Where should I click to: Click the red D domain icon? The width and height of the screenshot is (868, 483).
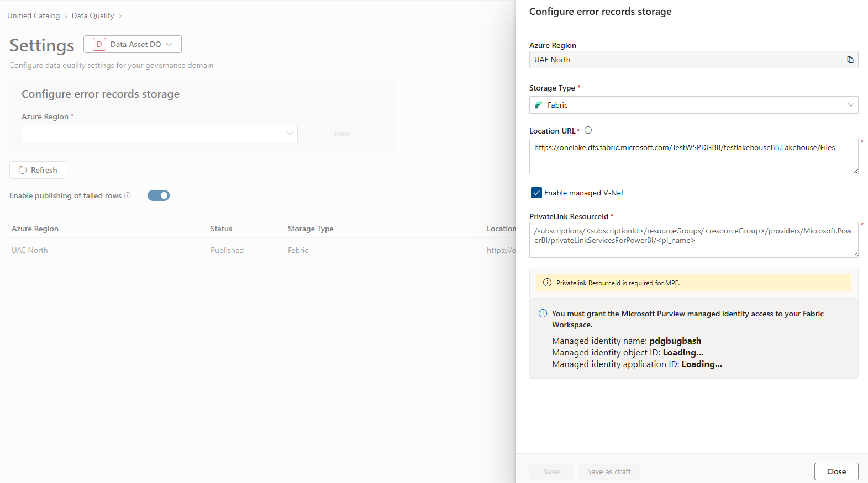[x=99, y=44]
